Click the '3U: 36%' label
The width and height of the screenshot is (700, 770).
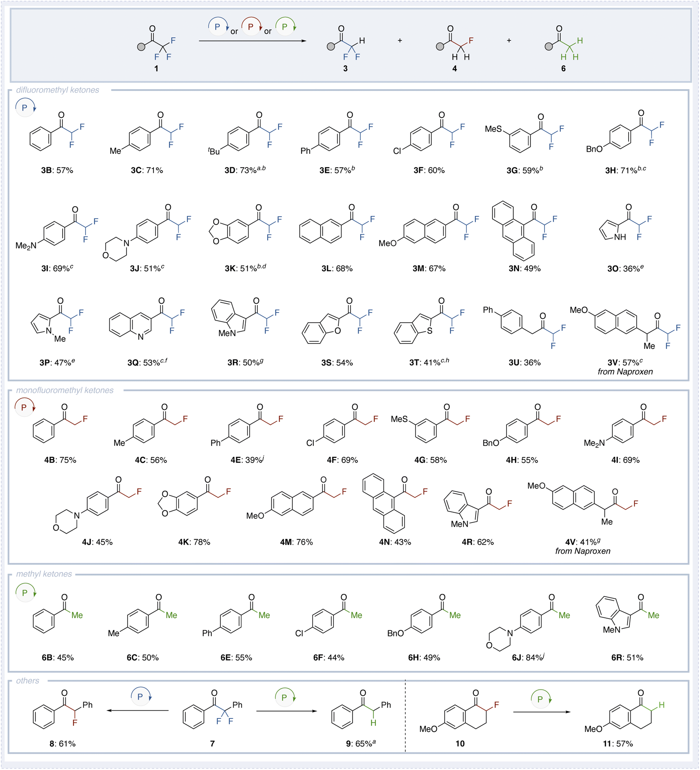[524, 363]
